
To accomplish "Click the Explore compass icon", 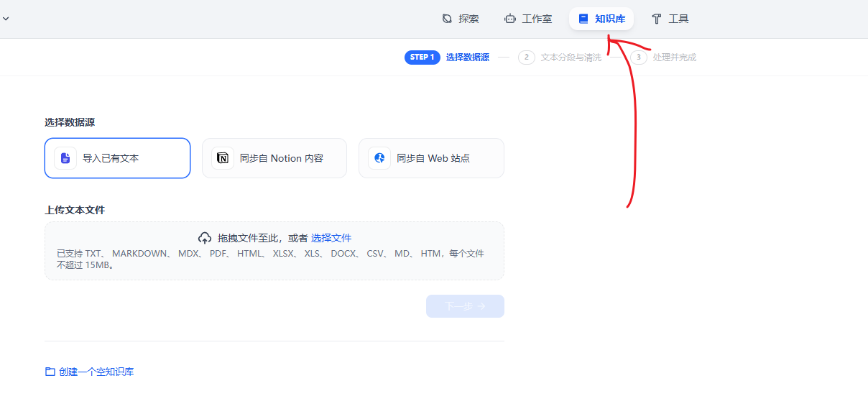I will tap(447, 19).
